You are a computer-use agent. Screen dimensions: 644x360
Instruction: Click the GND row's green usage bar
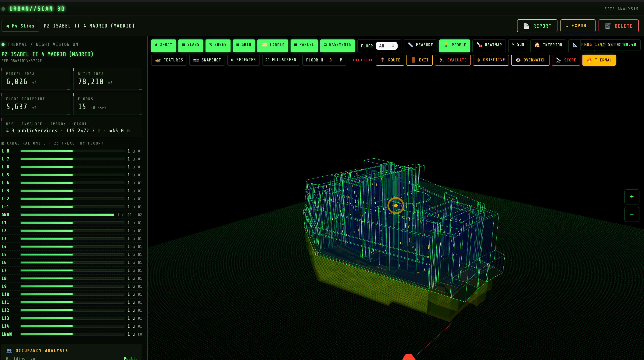[67, 215]
